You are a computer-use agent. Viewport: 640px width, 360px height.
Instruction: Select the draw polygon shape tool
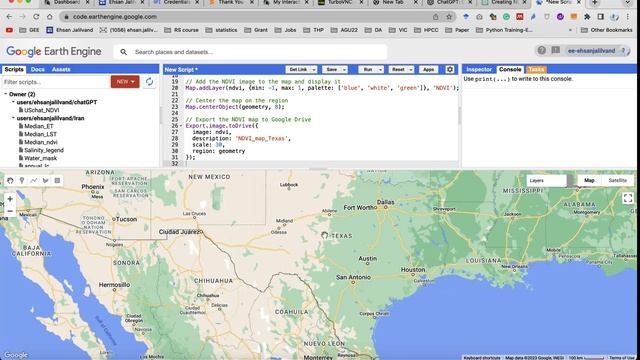coord(45,180)
